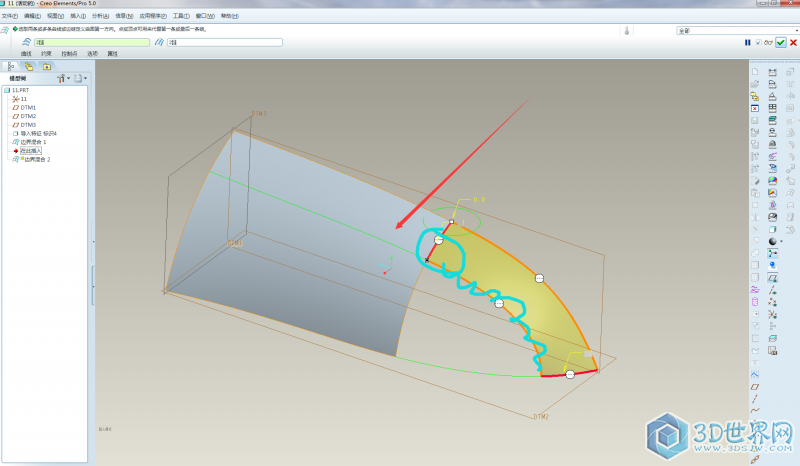Select 导入特征 标识4 in model tree
800x466 pixels.
pyautogui.click(x=35, y=133)
